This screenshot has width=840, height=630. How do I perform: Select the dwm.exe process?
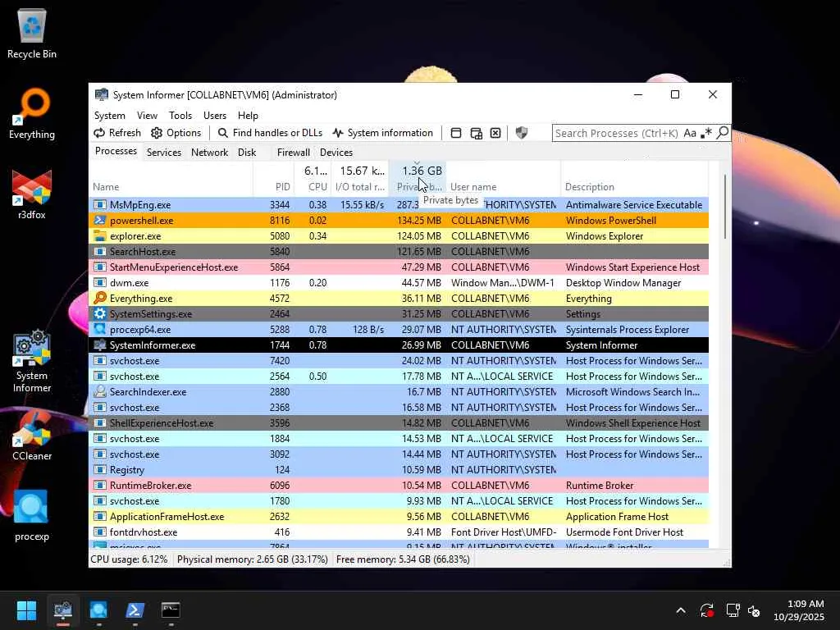(x=399, y=282)
